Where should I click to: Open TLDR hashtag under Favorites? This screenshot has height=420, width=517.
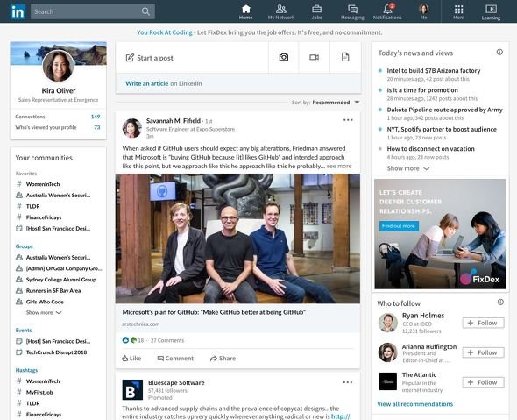click(33, 206)
